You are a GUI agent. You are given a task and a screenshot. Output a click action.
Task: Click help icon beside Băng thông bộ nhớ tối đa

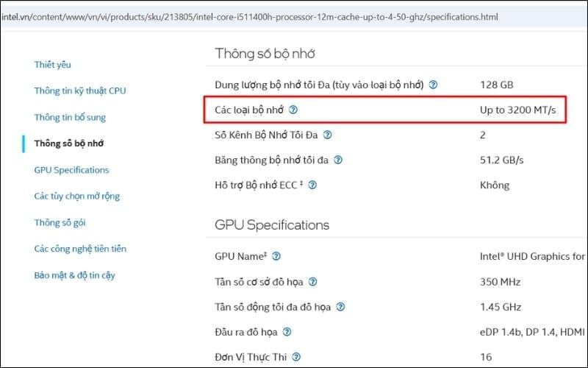pyautogui.click(x=338, y=160)
